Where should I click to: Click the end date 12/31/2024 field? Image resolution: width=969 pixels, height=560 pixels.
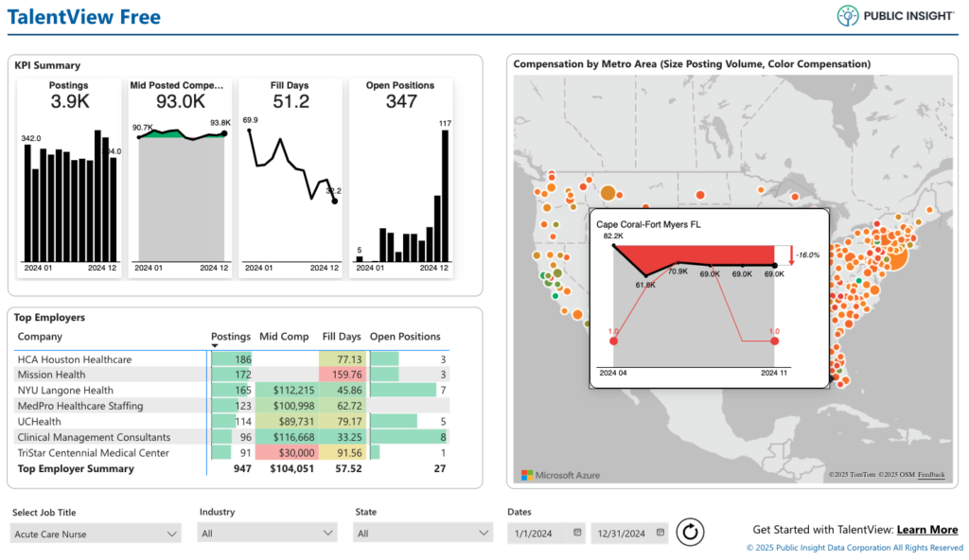click(x=629, y=533)
